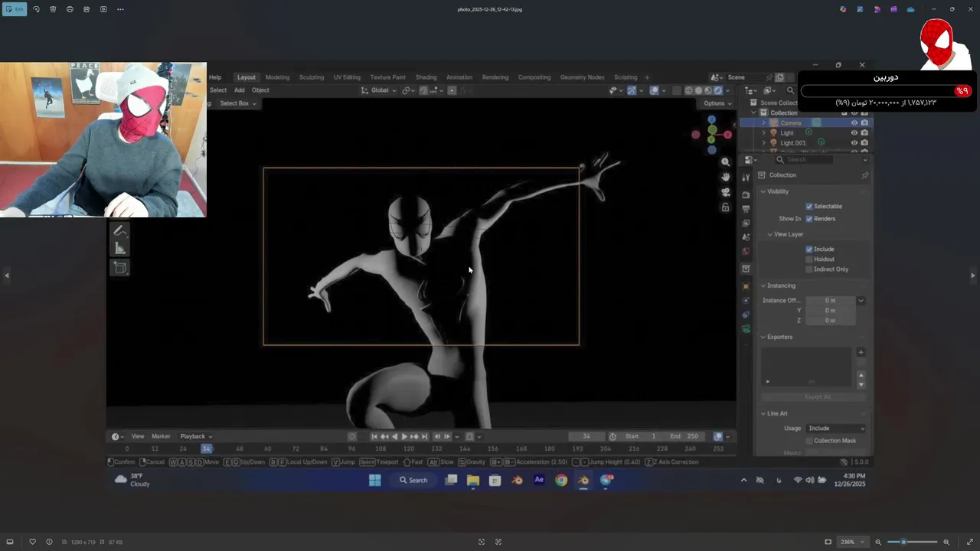Switch to the Modeling workspace tab
The width and height of the screenshot is (980, 551).
pos(277,77)
